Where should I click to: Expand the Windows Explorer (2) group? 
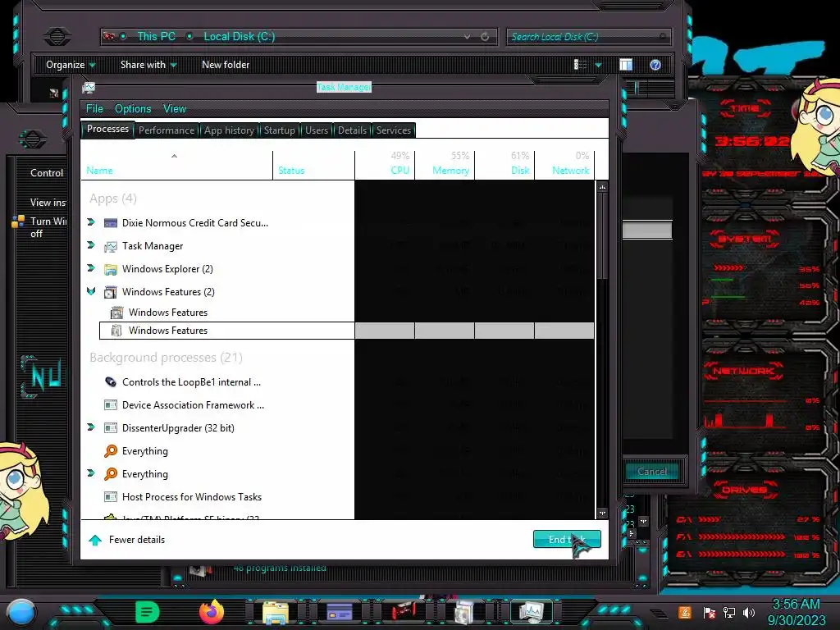(x=91, y=268)
